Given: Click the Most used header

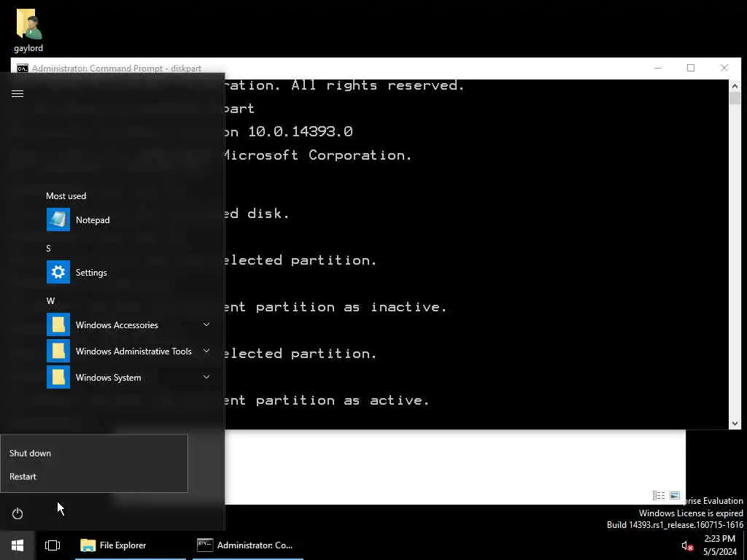Looking at the screenshot, I should tap(66, 195).
